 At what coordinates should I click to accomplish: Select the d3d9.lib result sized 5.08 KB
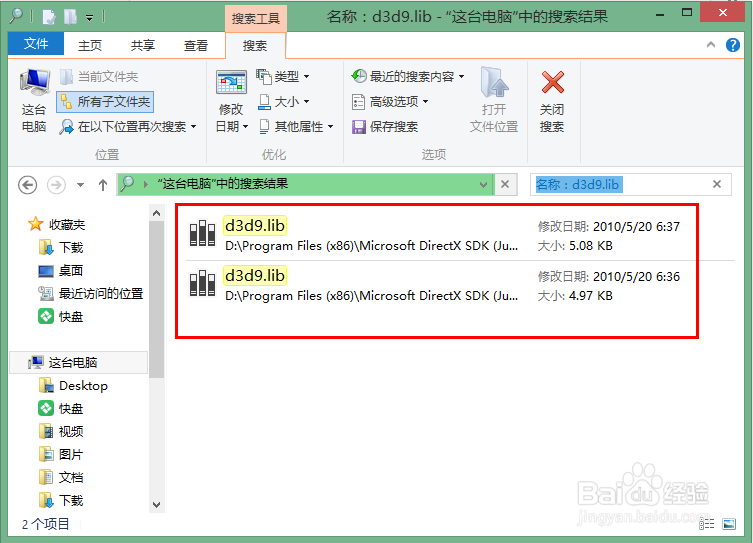coord(460,235)
